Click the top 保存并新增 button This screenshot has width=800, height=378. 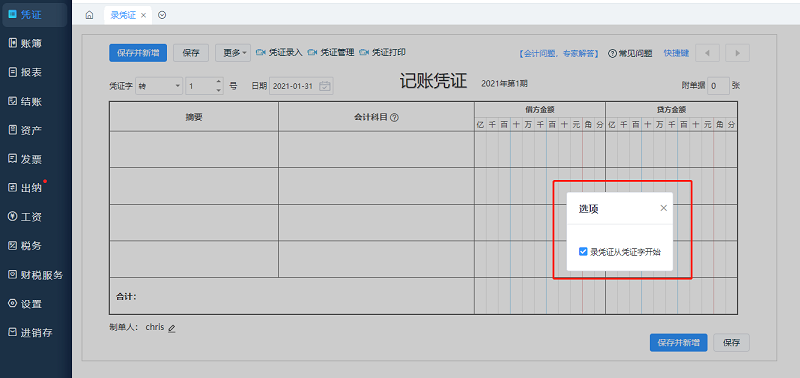pos(138,53)
